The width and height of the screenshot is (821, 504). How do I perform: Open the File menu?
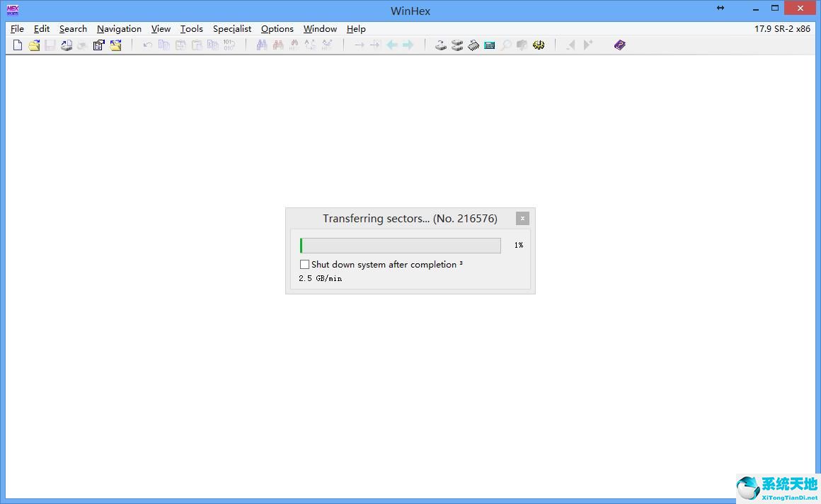pos(17,29)
